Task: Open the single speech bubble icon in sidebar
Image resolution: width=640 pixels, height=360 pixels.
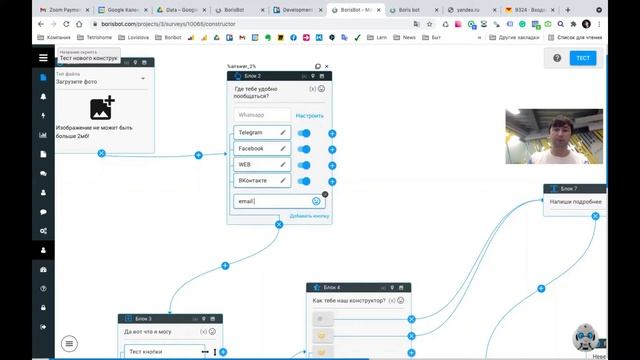Action: pyautogui.click(x=43, y=212)
